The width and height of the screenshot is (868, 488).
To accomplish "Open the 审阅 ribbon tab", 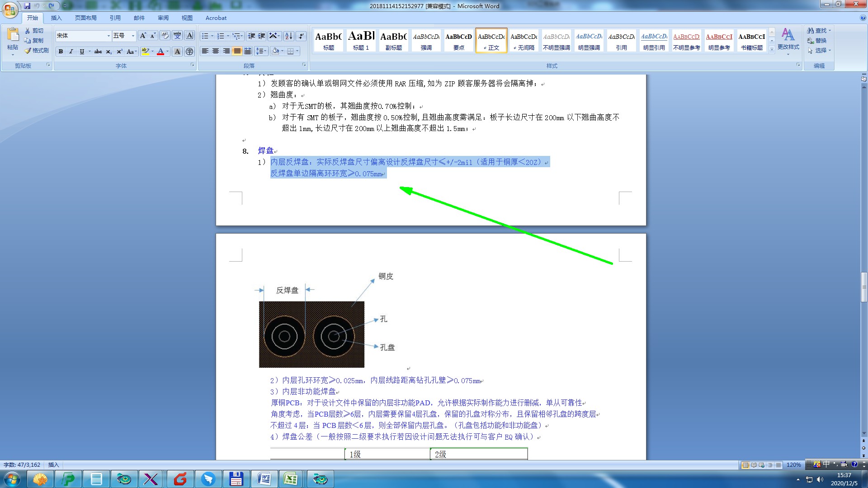I will click(163, 18).
